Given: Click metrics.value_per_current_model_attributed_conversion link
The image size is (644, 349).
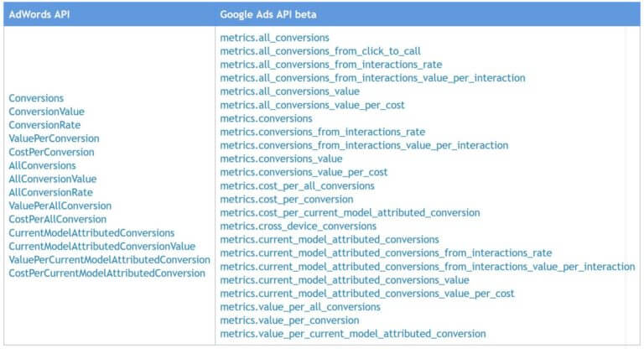Looking at the screenshot, I should 353,334.
